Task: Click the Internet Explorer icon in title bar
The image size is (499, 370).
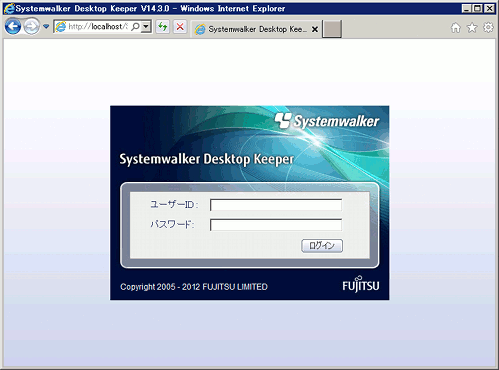Action: [x=9, y=8]
